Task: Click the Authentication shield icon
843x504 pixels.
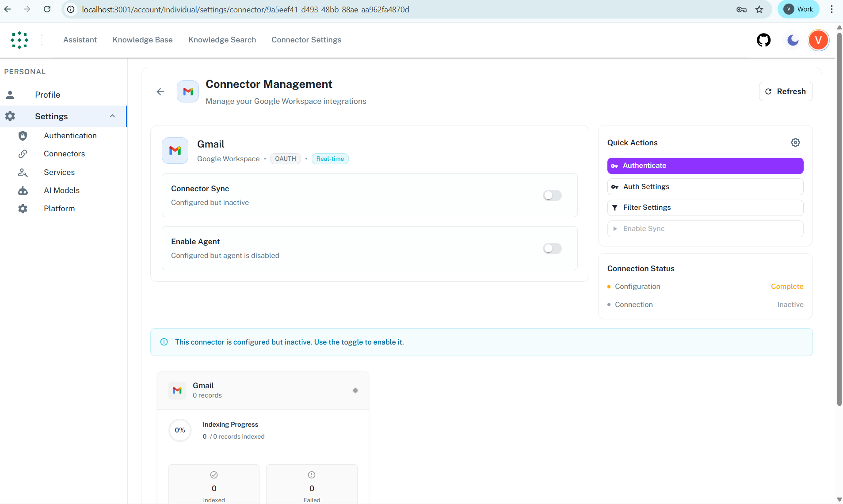Action: pyautogui.click(x=23, y=136)
